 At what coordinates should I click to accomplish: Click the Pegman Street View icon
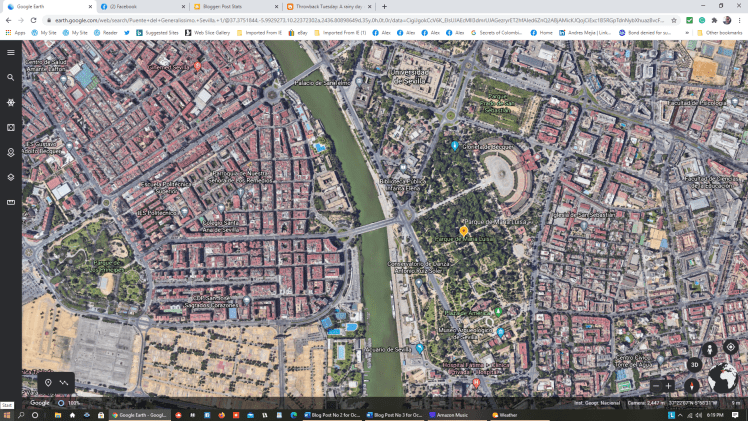(710, 349)
